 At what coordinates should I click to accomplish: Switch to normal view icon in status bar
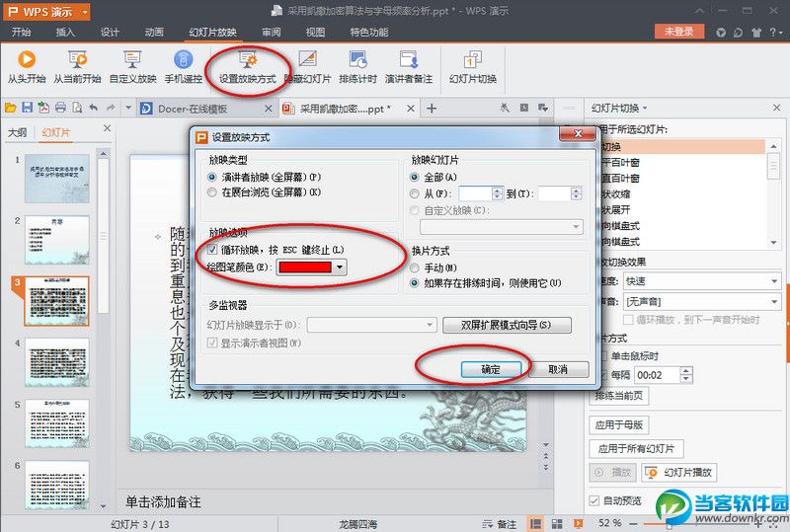coord(535,524)
